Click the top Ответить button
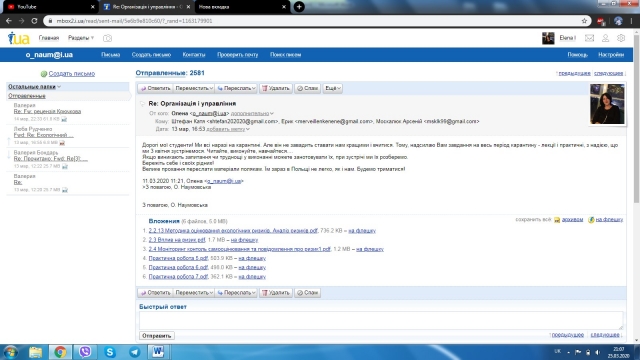The width and height of the screenshot is (640, 360). (155, 88)
